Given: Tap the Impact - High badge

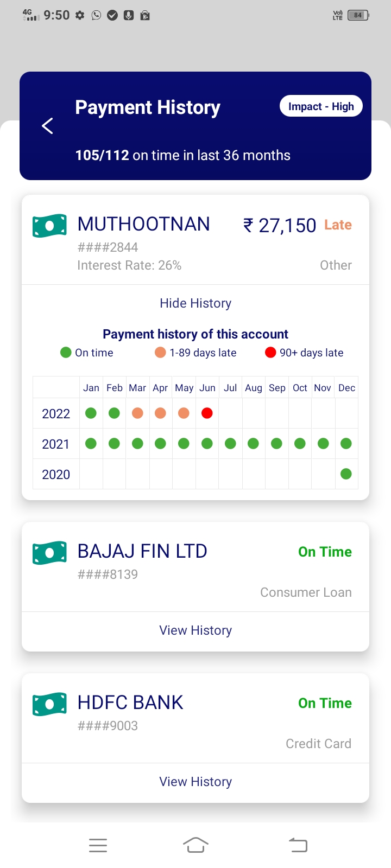Looking at the screenshot, I should coord(321,106).
